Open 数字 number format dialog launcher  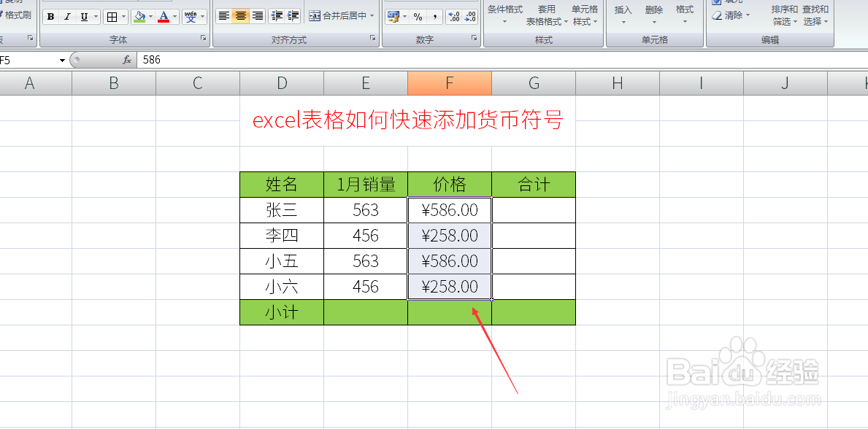[475, 39]
